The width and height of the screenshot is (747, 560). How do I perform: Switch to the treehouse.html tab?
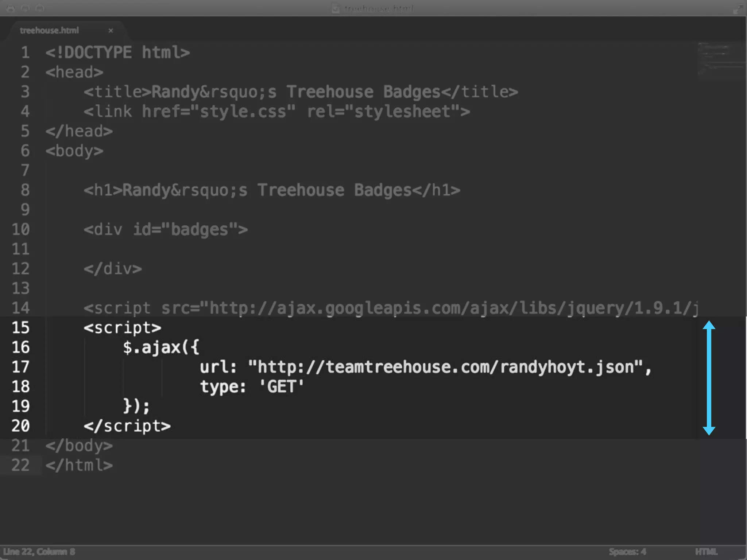tap(49, 31)
